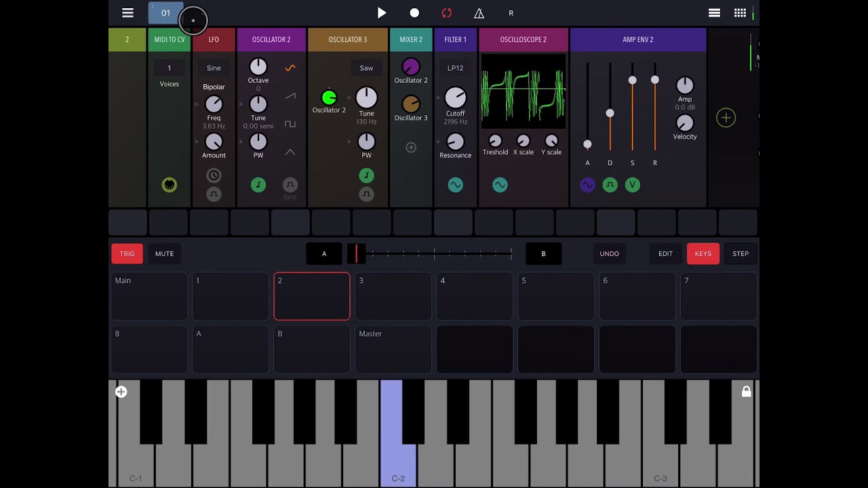Screen dimensions: 868x488
Task: Click the Sync port in Oscillator 2
Action: coord(290,184)
